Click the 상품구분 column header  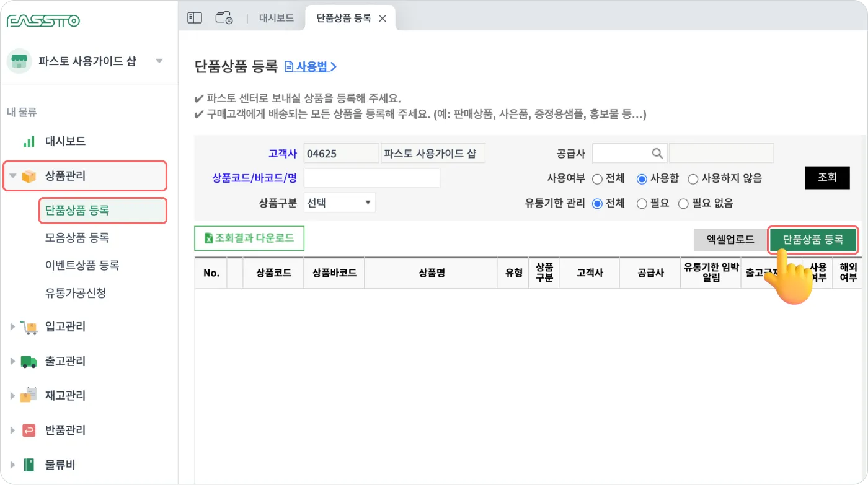[x=544, y=273]
